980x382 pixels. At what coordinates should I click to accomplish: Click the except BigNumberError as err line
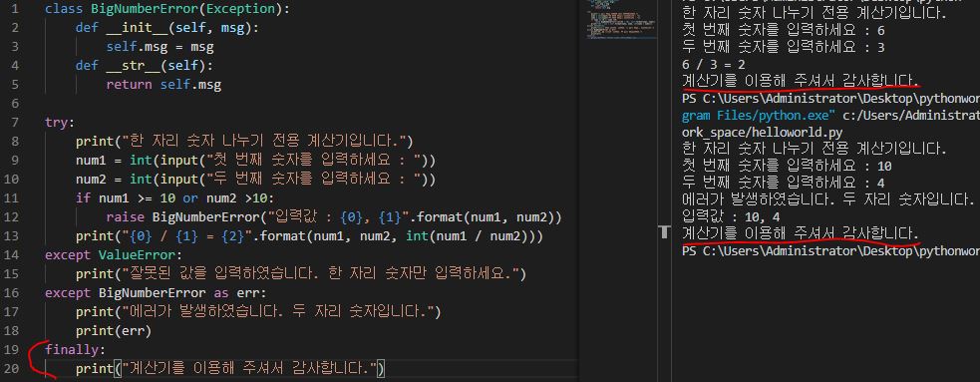point(156,292)
